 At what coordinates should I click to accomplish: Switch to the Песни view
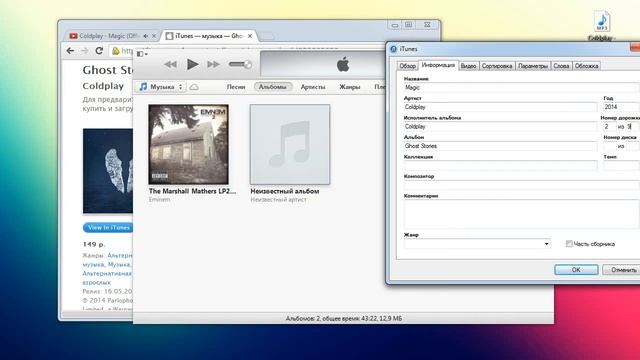236,87
